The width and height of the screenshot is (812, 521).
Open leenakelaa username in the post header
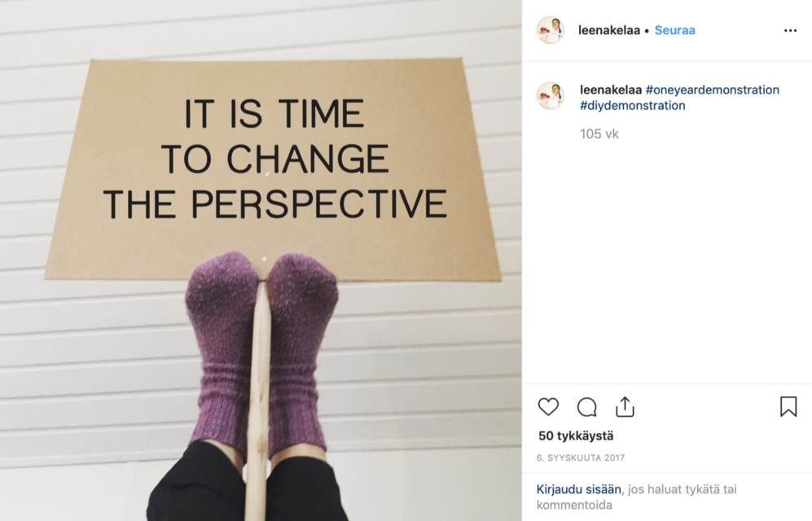(x=609, y=30)
